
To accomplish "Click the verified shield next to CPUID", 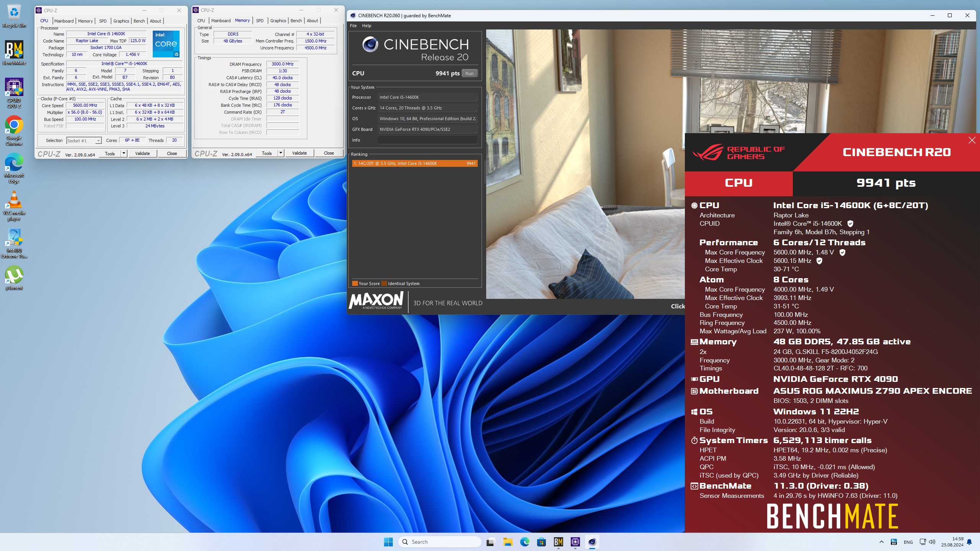I will [850, 224].
